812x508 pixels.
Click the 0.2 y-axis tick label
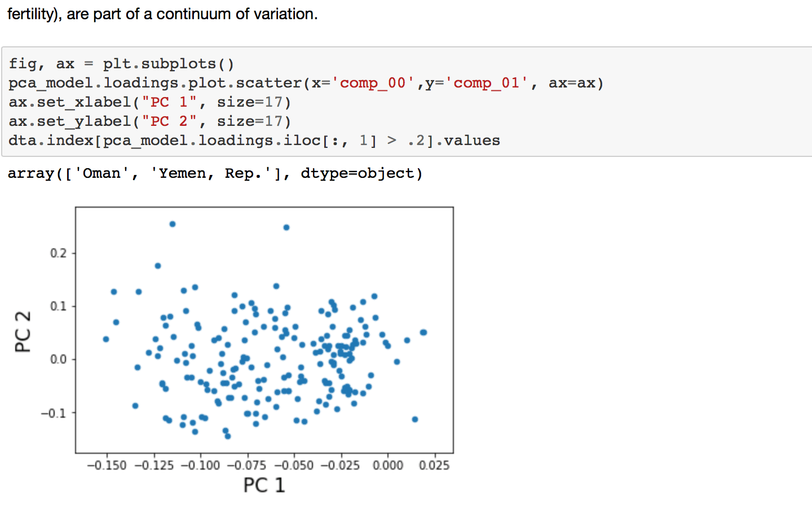pyautogui.click(x=58, y=253)
